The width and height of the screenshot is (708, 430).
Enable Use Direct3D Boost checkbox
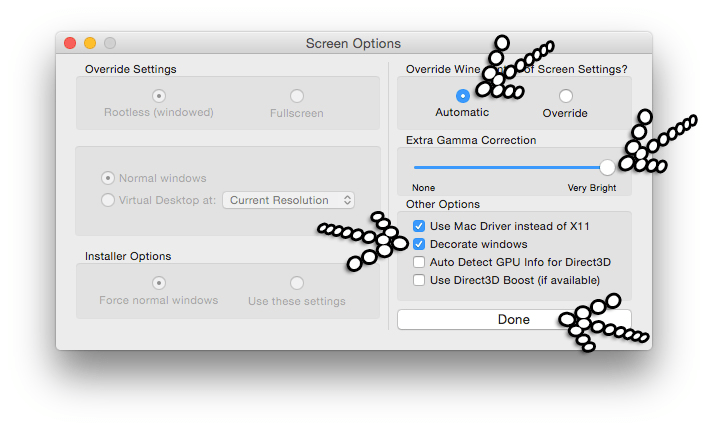click(x=419, y=280)
